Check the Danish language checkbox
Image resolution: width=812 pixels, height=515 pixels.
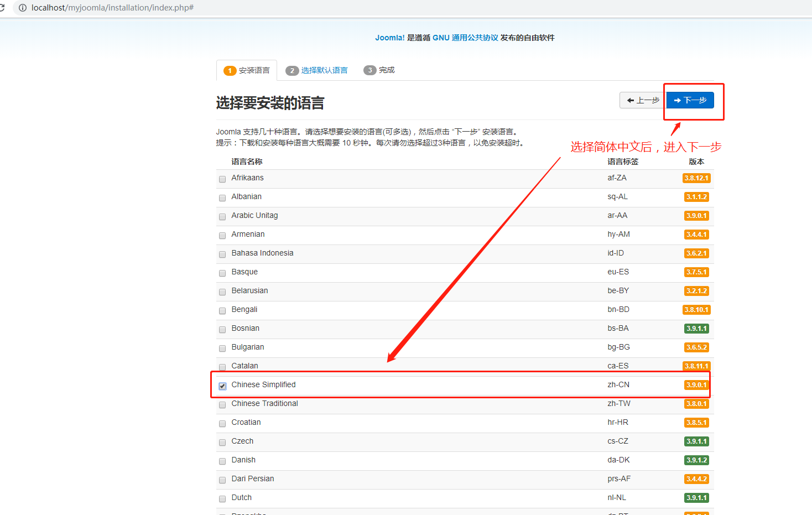(222, 461)
